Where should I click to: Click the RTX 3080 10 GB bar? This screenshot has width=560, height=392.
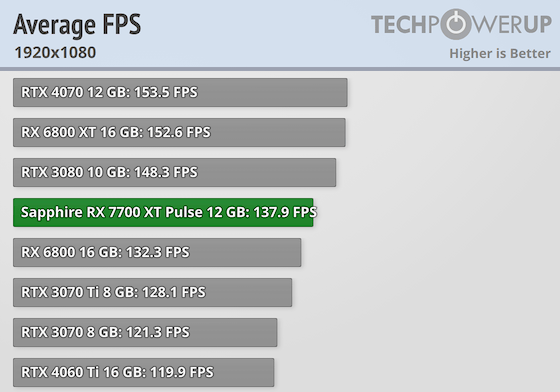[175, 172]
